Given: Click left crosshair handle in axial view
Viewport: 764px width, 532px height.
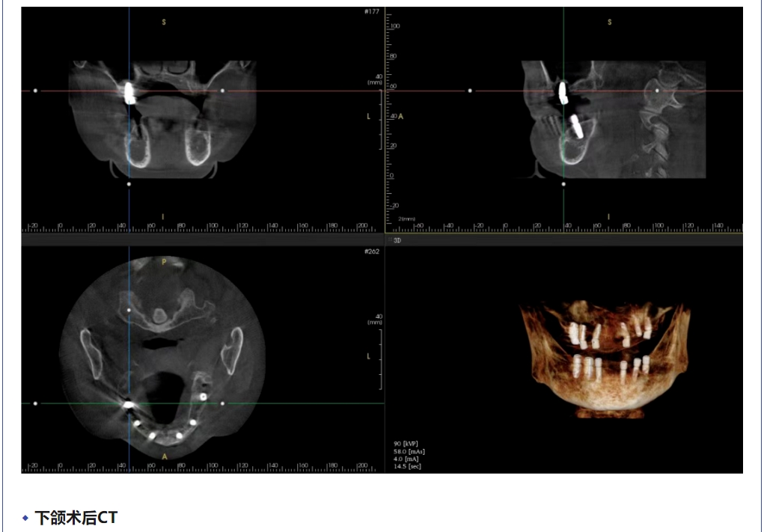Looking at the screenshot, I should coord(35,403).
